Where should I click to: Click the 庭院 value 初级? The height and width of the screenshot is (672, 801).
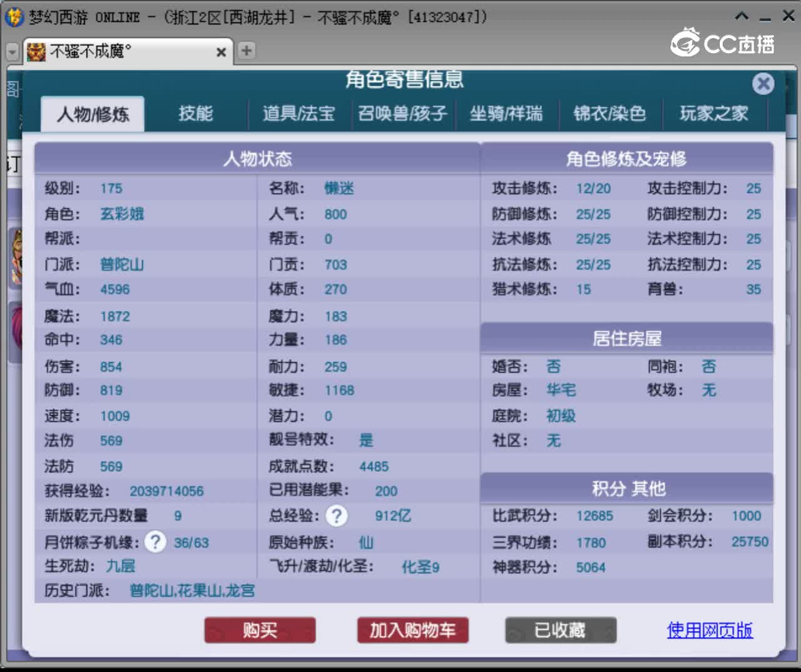561,416
